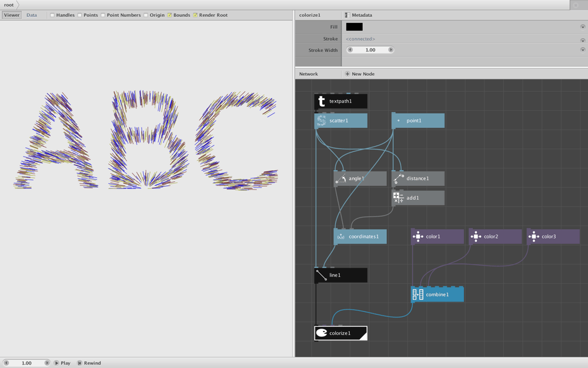This screenshot has width=588, height=368.
Task: Click the New Node button
Action: pyautogui.click(x=360, y=74)
